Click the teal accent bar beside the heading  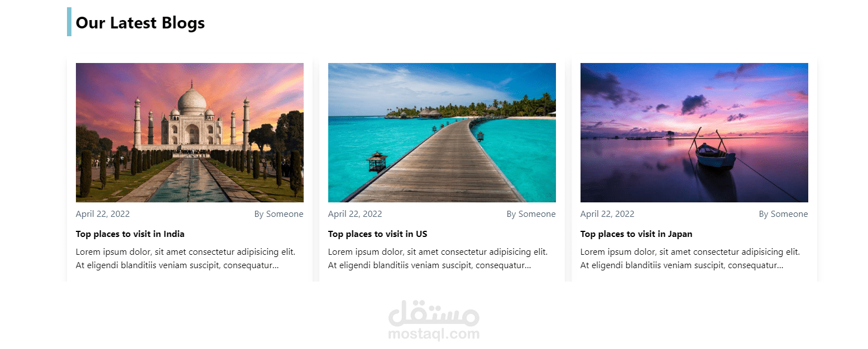coord(69,22)
